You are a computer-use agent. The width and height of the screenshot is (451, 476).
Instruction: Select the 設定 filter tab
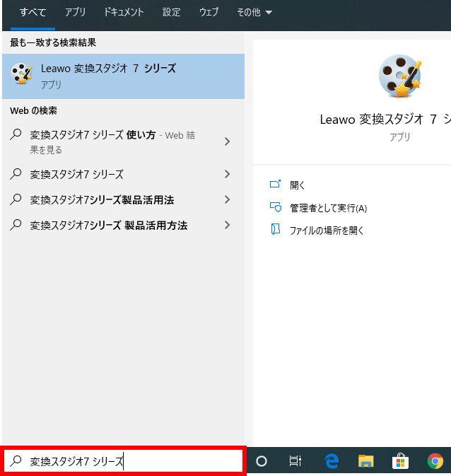coord(171,12)
